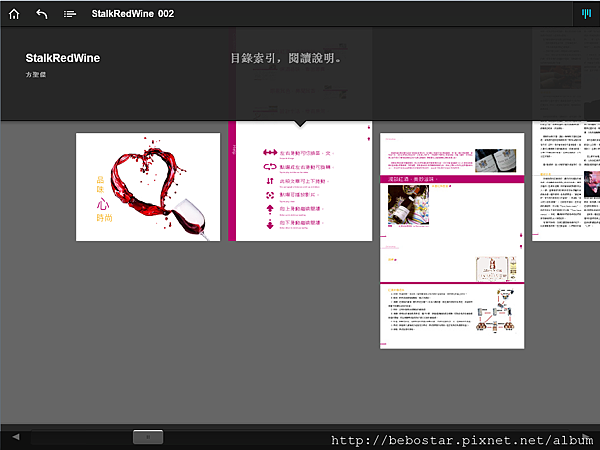
Task: Select the StalkRedWine 002 title text
Action: coord(133,14)
